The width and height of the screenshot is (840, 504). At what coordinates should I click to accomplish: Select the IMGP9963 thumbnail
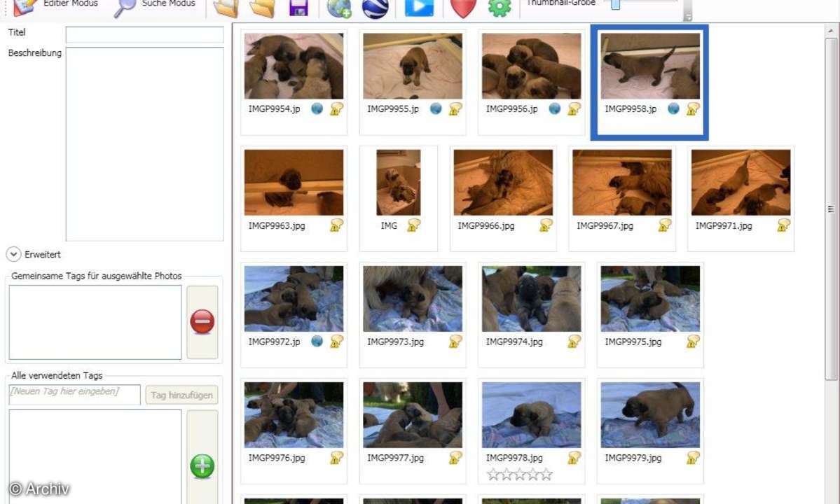(294, 183)
